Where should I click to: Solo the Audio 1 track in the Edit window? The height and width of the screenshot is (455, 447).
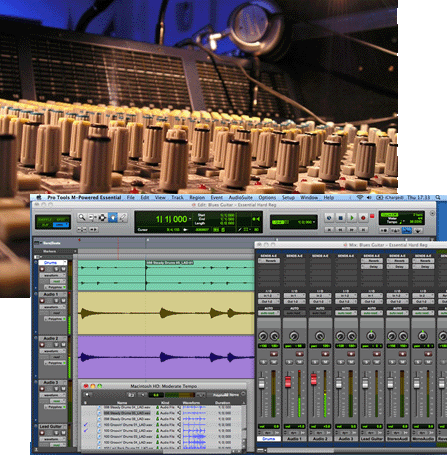pyautogui.click(x=56, y=301)
